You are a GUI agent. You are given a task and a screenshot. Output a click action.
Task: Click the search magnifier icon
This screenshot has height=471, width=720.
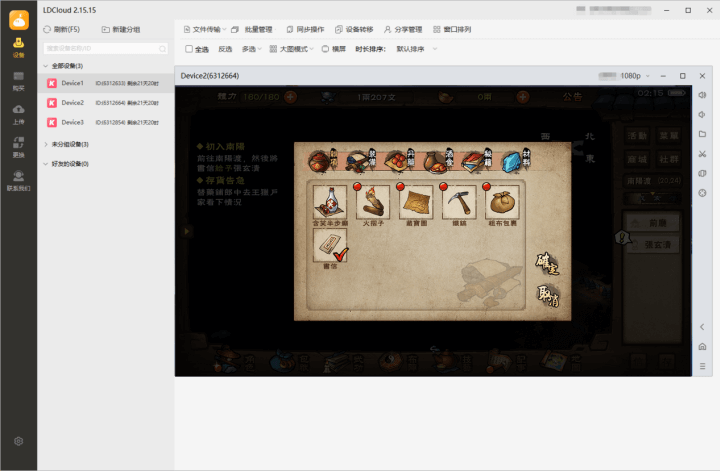pyautogui.click(x=163, y=49)
